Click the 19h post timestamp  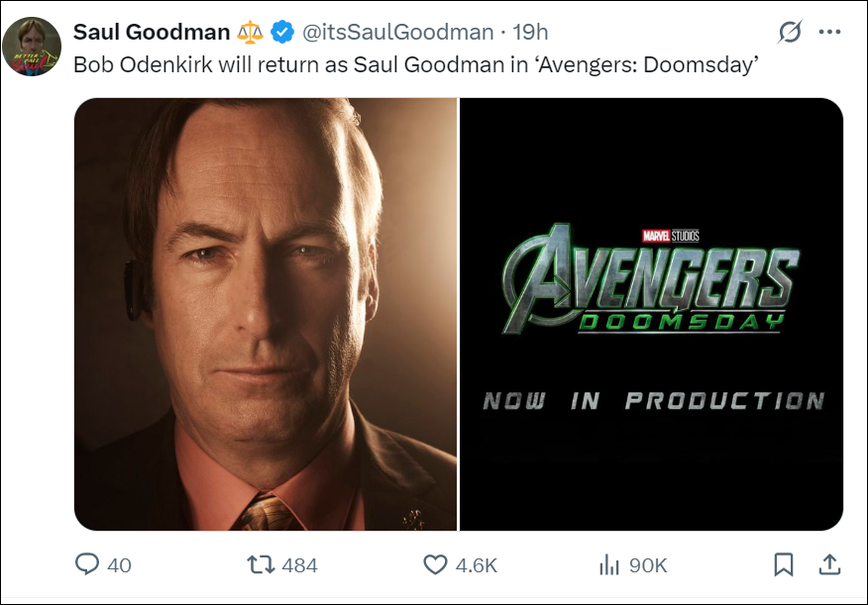tap(531, 33)
